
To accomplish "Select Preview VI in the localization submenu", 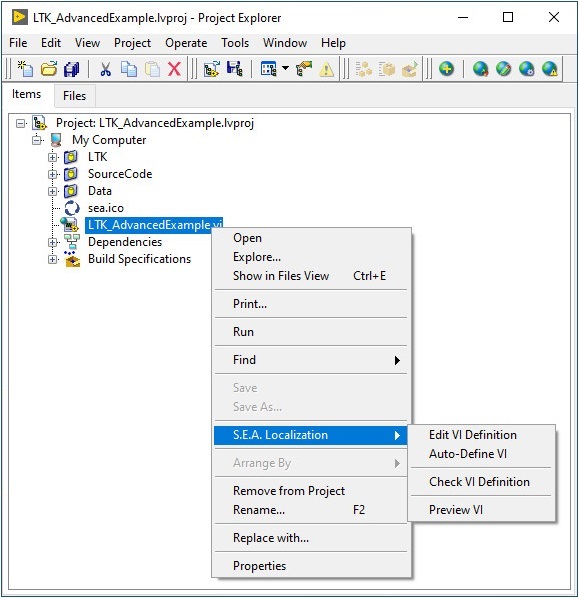I will [x=456, y=510].
